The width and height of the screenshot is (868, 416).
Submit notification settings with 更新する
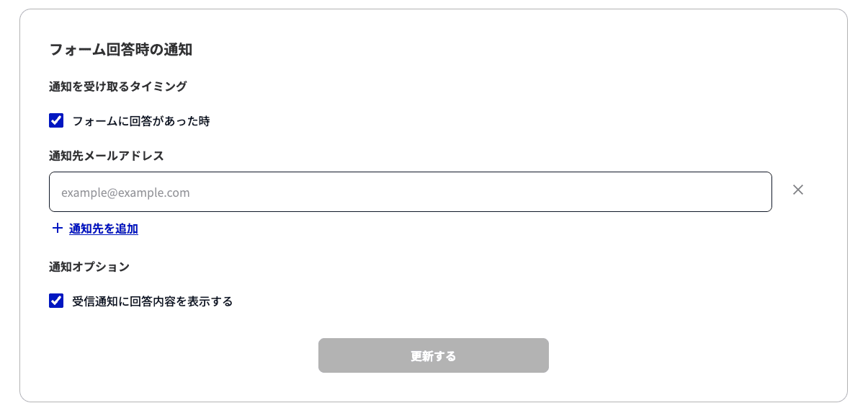pos(434,355)
